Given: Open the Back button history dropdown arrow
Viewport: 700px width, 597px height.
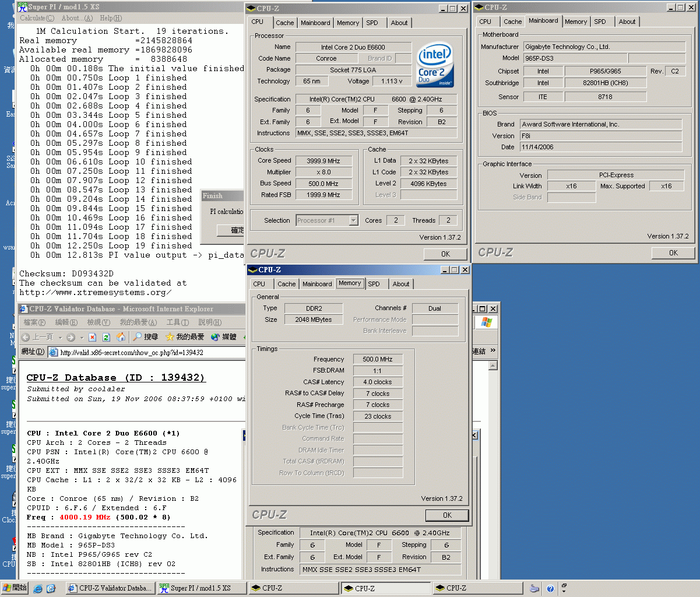Looking at the screenshot, I should point(59,338).
